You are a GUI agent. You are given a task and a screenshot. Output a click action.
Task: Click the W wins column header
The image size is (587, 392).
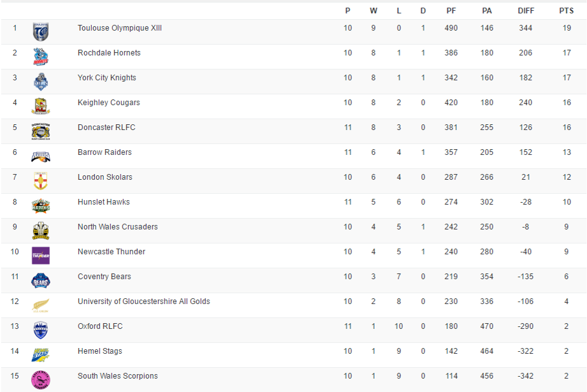pyautogui.click(x=373, y=10)
